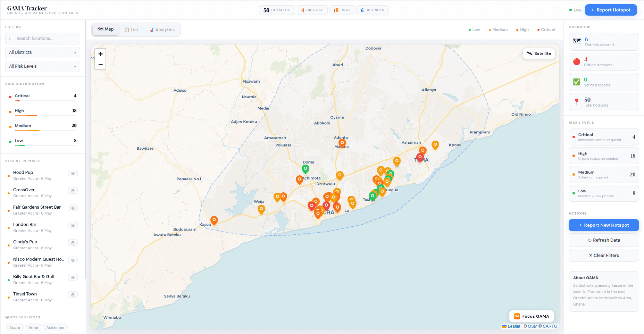Toggle Satellite map view
This screenshot has width=644, height=334.
pyautogui.click(x=539, y=53)
